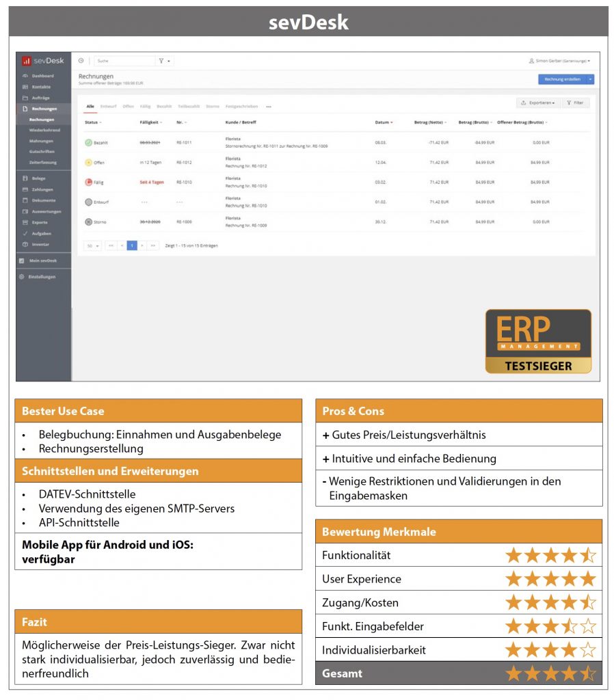Go to first page with double-left arrows

pyautogui.click(x=111, y=246)
